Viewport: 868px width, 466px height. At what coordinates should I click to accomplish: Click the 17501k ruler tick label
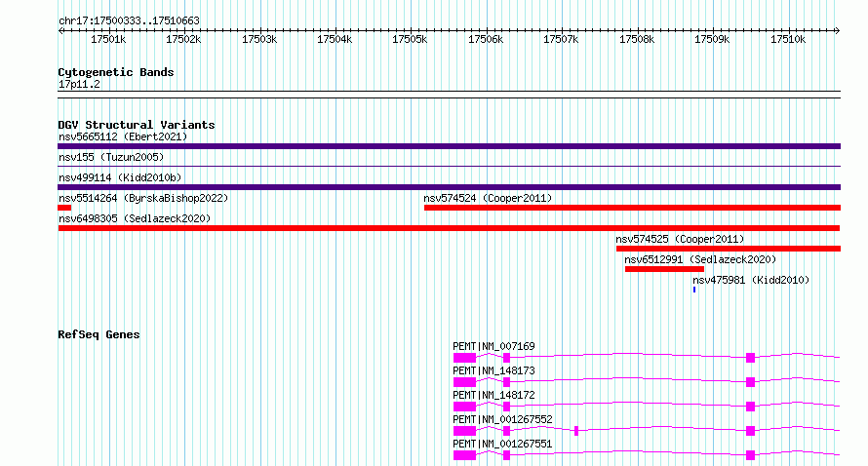coord(108,40)
